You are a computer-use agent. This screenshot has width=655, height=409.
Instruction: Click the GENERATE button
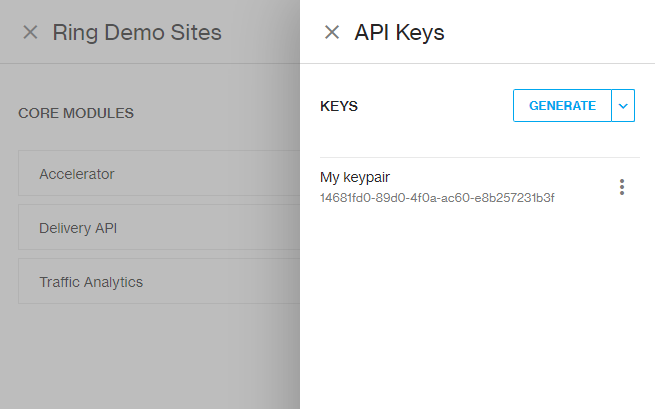point(562,106)
